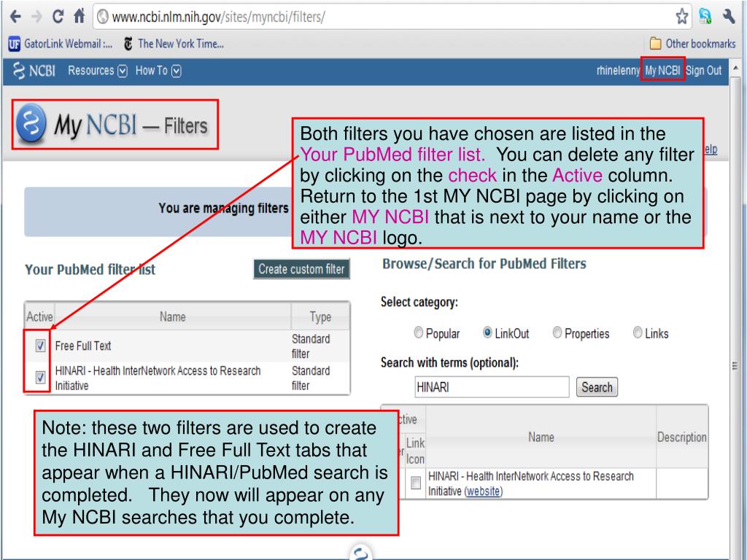This screenshot has width=747, height=560.
Task: Uncheck the HINARI filter active checkbox
Action: click(x=41, y=378)
